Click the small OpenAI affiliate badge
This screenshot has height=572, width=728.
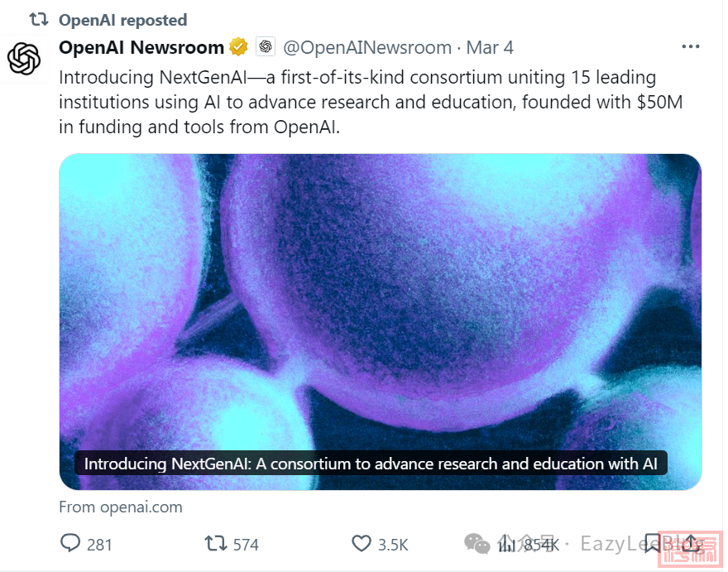coord(266,46)
